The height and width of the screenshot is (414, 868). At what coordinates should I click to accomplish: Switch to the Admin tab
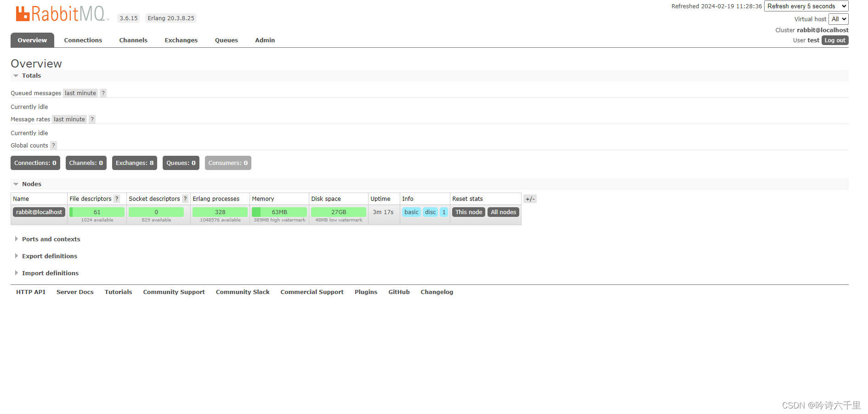click(265, 40)
